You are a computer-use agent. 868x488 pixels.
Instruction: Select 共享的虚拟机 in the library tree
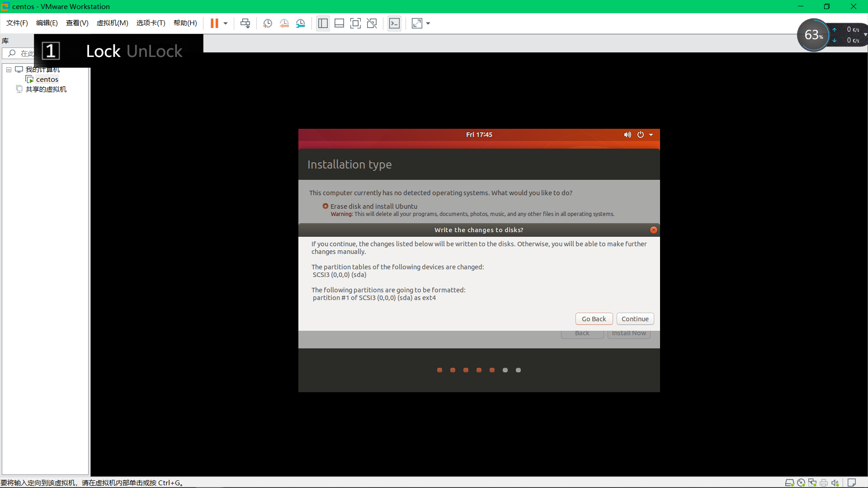coord(46,89)
